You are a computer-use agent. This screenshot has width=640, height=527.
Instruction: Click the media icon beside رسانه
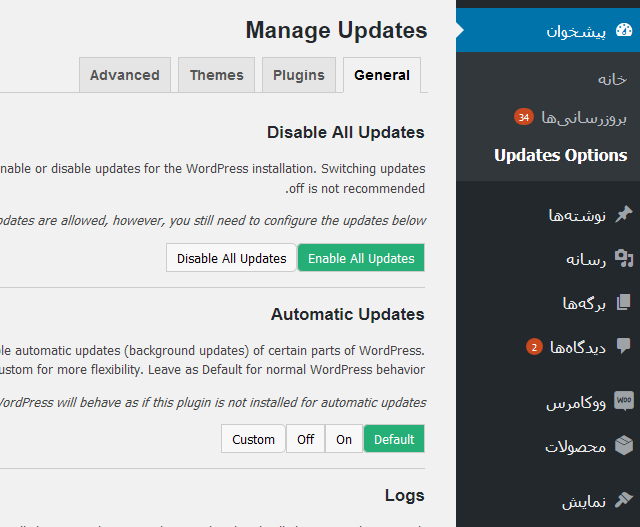[x=624, y=258]
